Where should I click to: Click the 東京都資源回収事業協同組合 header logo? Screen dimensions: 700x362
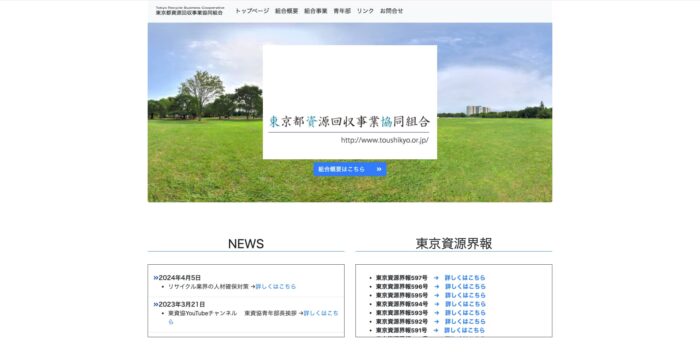(189, 11)
